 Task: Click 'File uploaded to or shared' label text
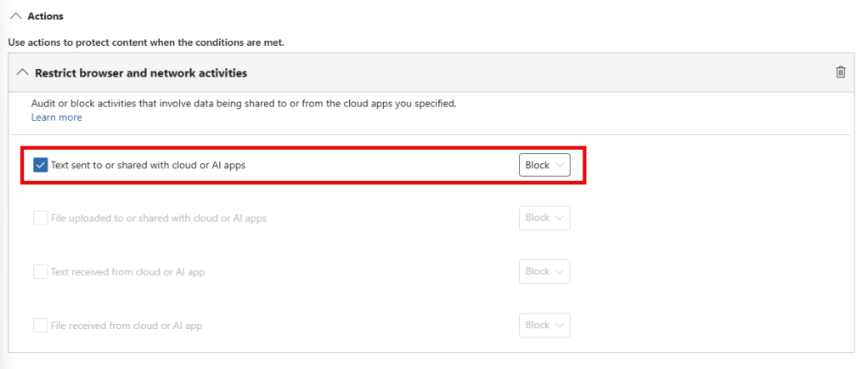[x=159, y=219]
